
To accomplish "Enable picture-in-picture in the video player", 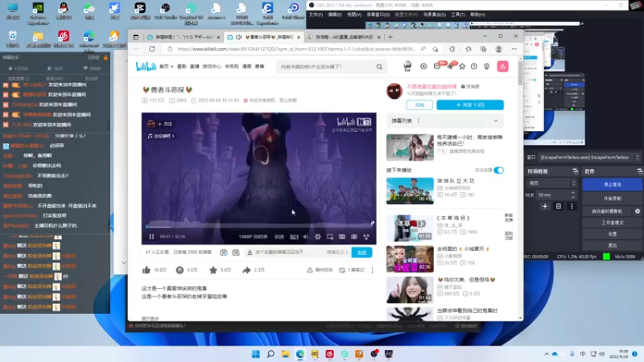I will click(330, 237).
